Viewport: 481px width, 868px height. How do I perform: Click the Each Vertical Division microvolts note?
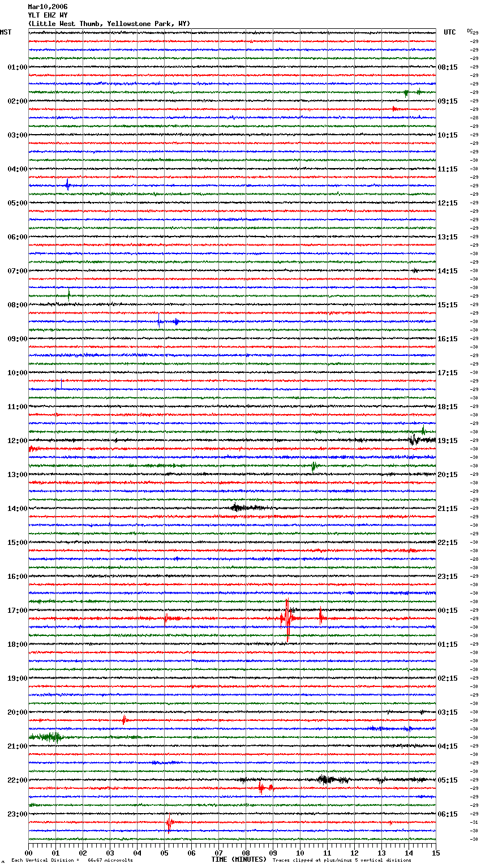tap(72, 860)
